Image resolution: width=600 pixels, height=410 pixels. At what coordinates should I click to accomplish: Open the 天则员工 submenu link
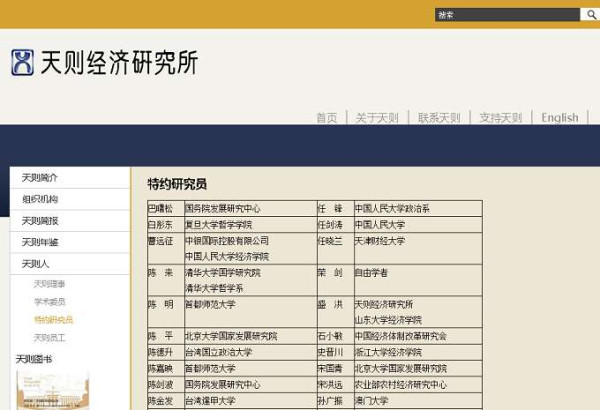click(49, 338)
